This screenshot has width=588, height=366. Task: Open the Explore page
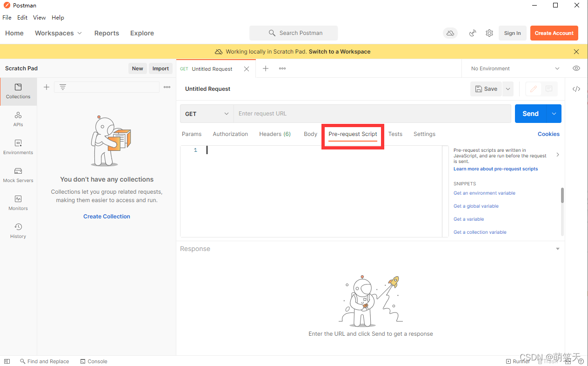(142, 33)
